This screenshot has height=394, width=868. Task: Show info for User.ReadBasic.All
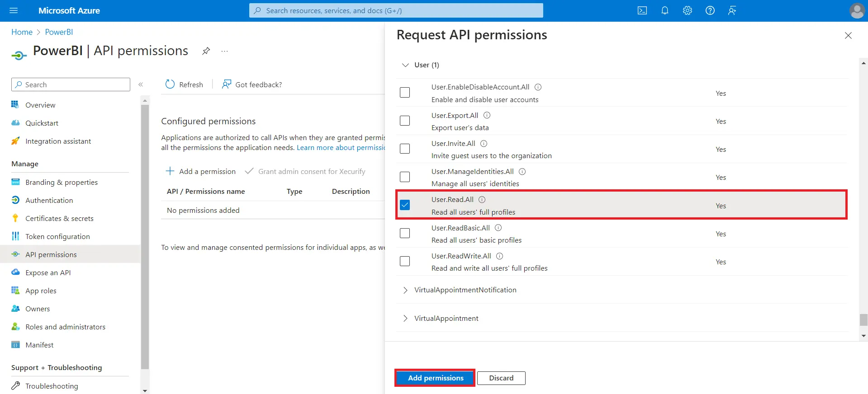click(x=498, y=228)
